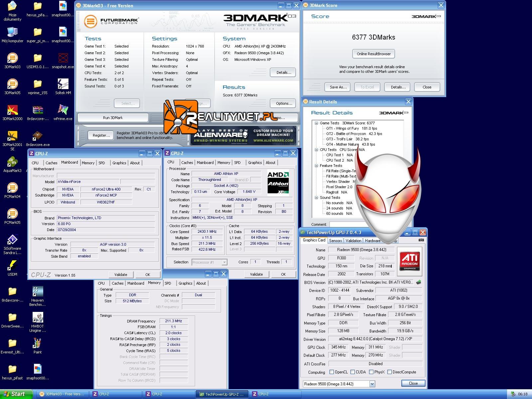This screenshot has width=532, height=399.
Task: Open 8rdavcore archive icon
Action: coord(38,113)
